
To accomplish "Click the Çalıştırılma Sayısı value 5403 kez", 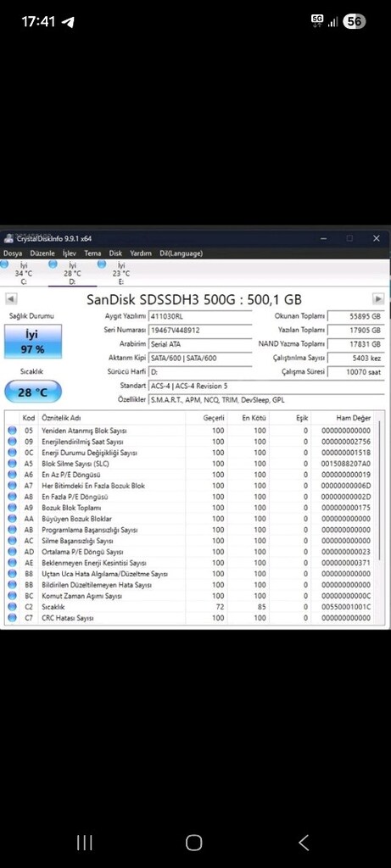I will (x=355, y=359).
